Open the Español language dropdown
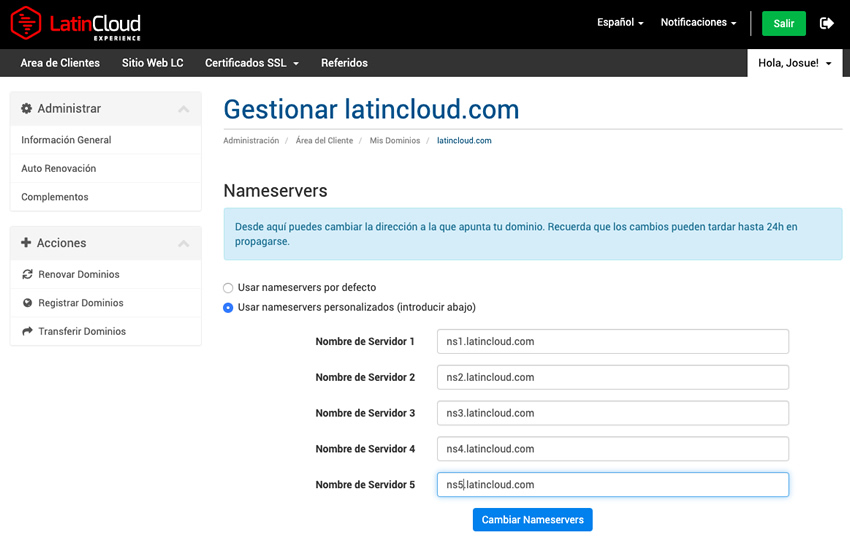The image size is (850, 541). [620, 23]
